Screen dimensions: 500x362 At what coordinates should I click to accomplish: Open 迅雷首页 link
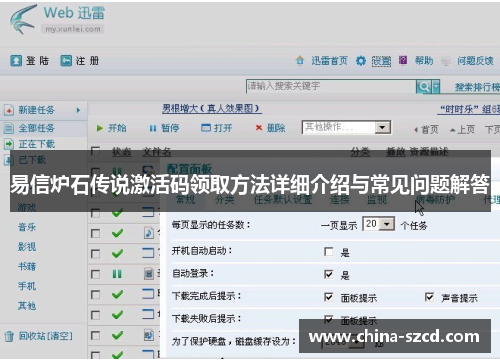329,61
